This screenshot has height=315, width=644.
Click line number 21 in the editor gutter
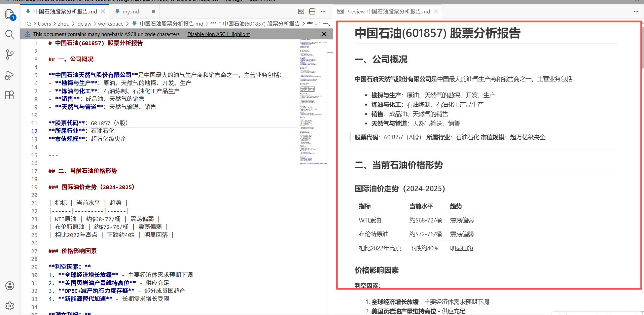point(35,203)
